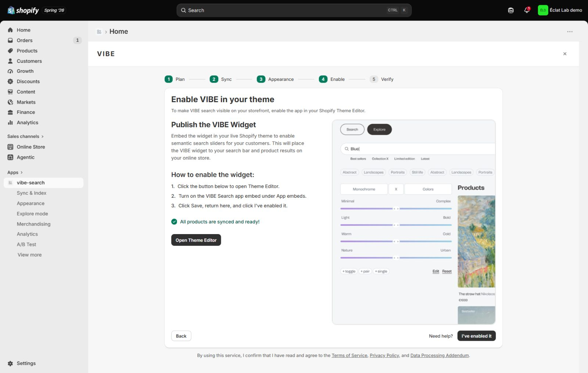
Task: Click the green synced checkmark icon
Action: pos(174,222)
